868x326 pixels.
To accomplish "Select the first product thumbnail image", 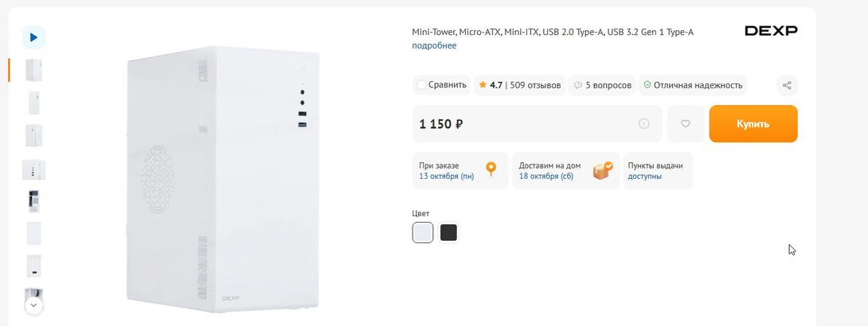I will (33, 70).
